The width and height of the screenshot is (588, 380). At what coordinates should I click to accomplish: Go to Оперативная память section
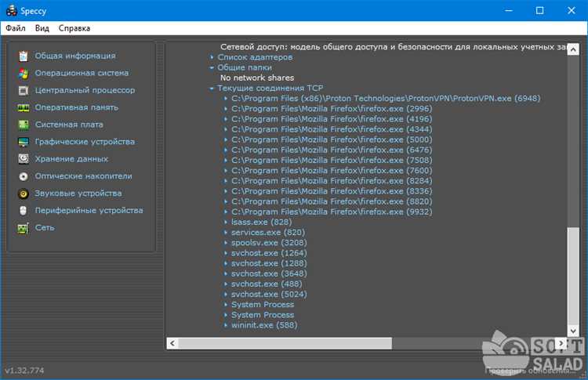click(x=77, y=107)
